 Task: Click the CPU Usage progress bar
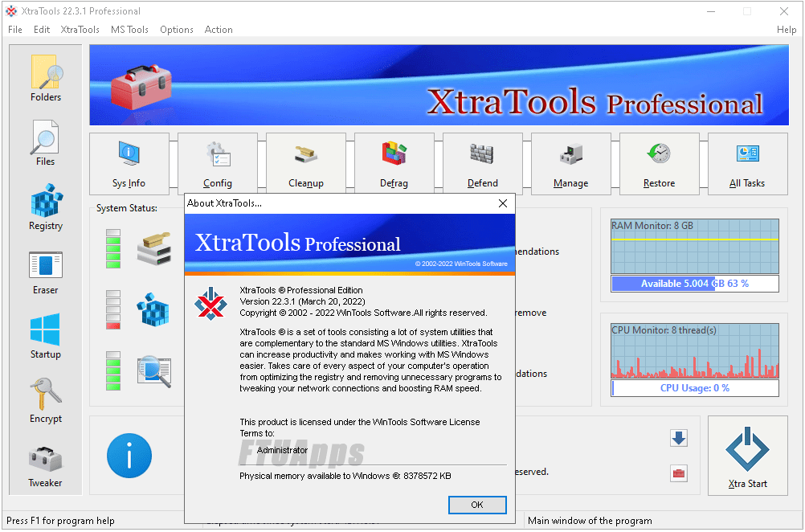[695, 387]
